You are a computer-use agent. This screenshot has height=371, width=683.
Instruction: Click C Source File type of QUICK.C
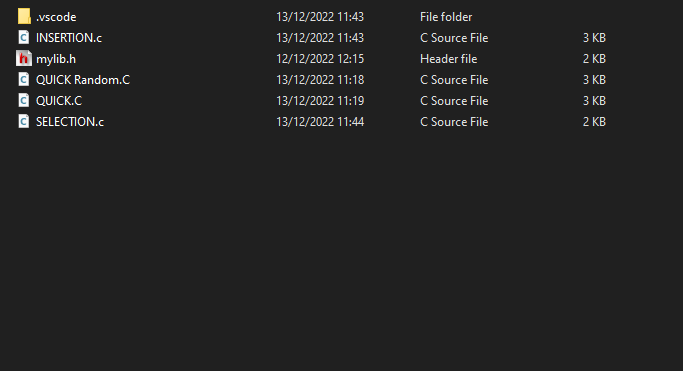(454, 101)
